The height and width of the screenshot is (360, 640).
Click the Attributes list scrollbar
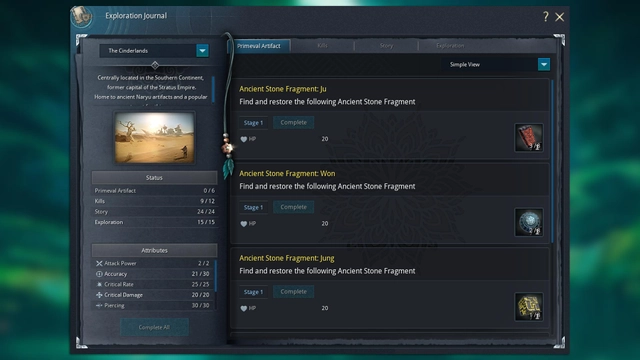click(x=216, y=276)
